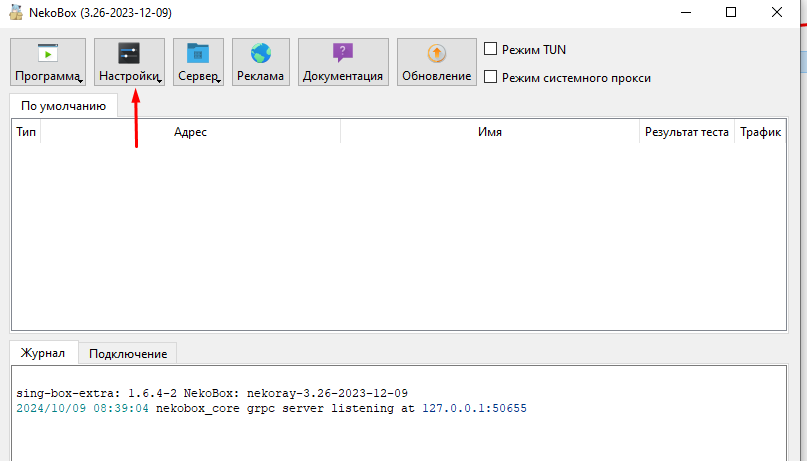Click the Тип column header
This screenshot has height=461, width=807.
click(26, 132)
